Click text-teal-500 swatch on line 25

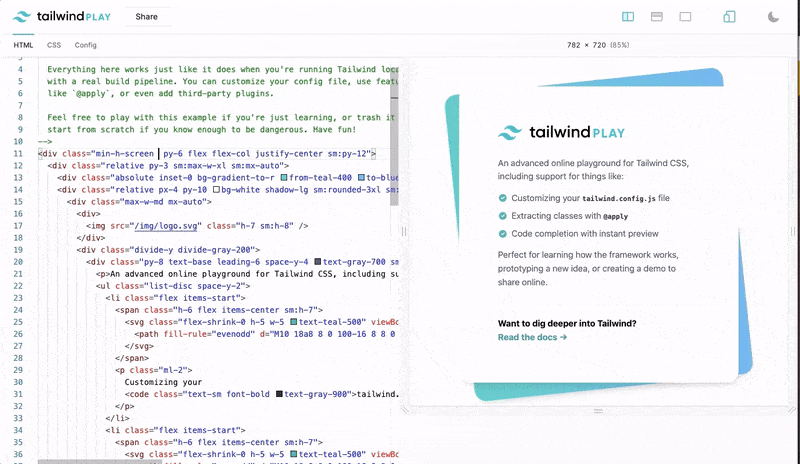294,322
